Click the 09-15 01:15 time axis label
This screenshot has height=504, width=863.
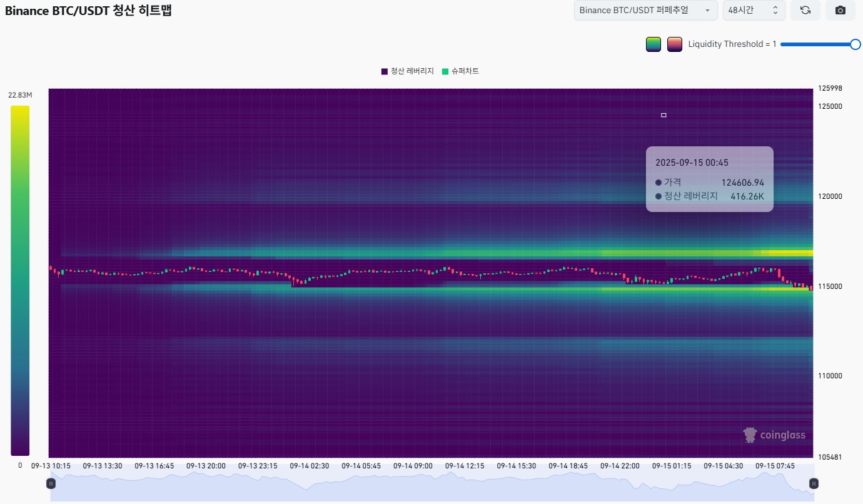pyautogui.click(x=672, y=466)
